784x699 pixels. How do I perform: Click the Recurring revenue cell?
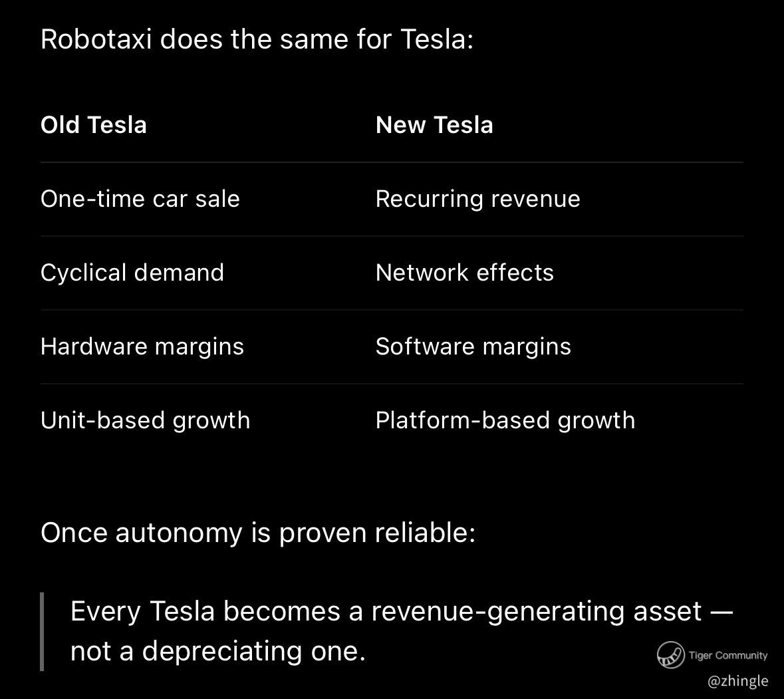[x=477, y=199]
